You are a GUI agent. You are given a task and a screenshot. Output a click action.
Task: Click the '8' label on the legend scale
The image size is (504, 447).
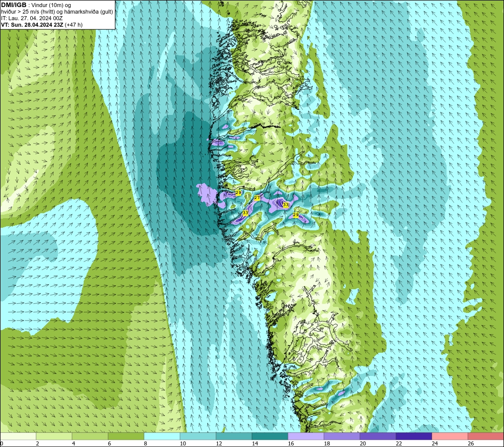click(146, 443)
